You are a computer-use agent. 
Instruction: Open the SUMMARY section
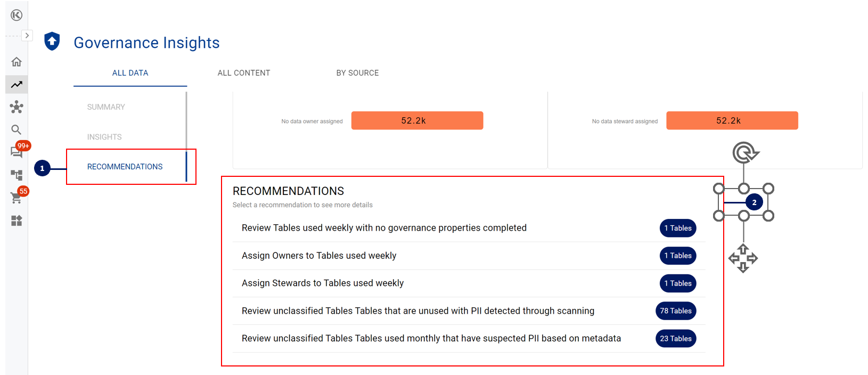(106, 107)
